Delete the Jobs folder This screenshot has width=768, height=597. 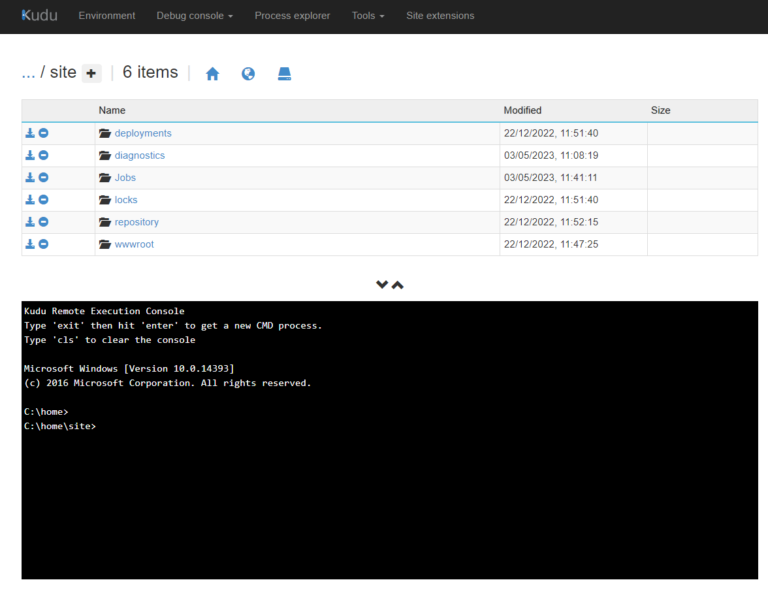point(44,177)
